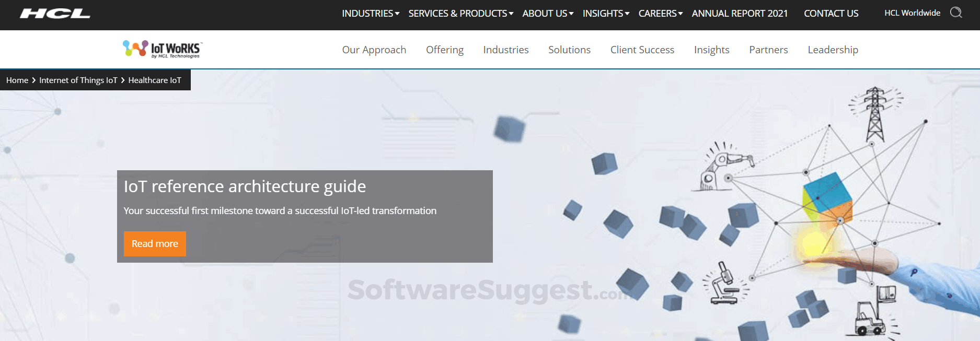Select HCL Worldwide link
Screen dimensions: 980x341
pyautogui.click(x=912, y=13)
